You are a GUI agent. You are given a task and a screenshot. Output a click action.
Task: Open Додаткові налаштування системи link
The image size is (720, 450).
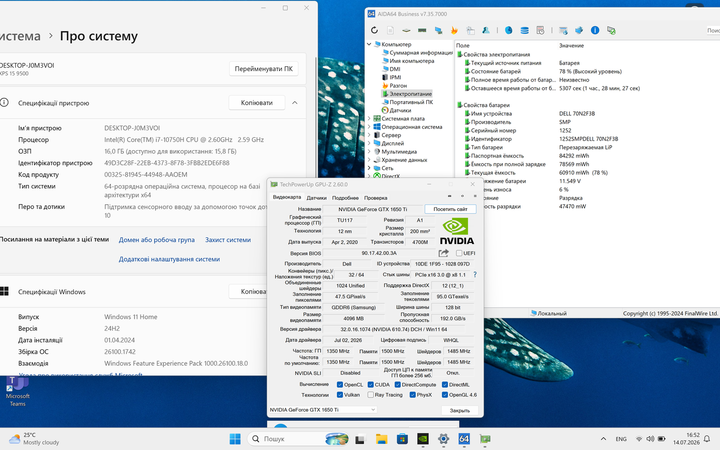(169, 259)
